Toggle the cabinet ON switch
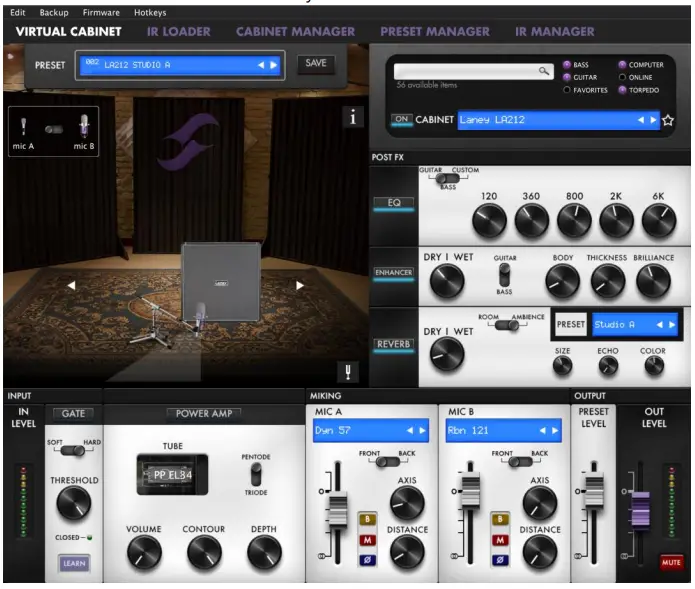 point(400,119)
